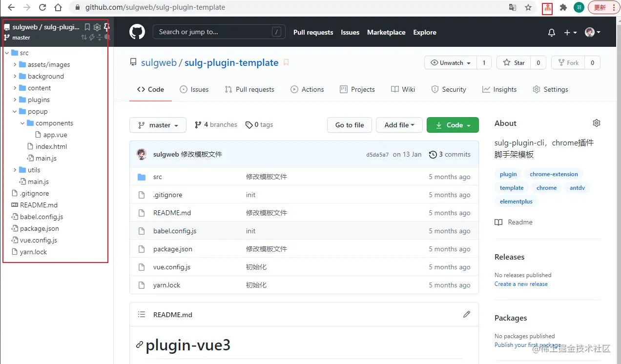Open the Unwatch dropdown

click(450, 62)
